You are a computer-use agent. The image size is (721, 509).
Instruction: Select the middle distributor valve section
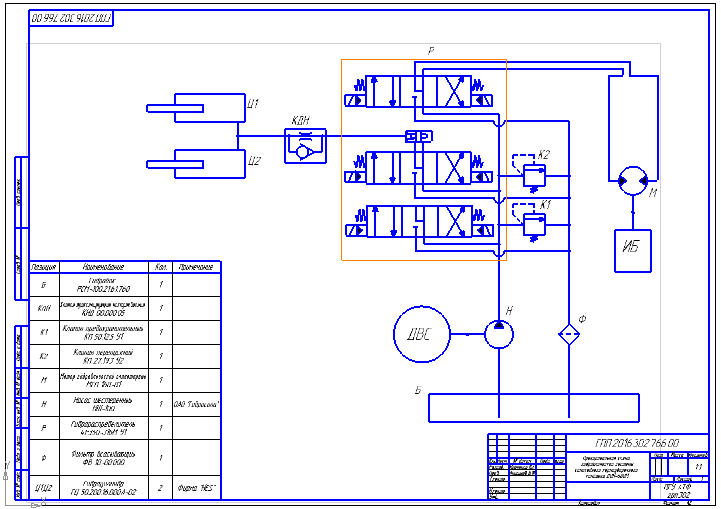[x=419, y=168]
